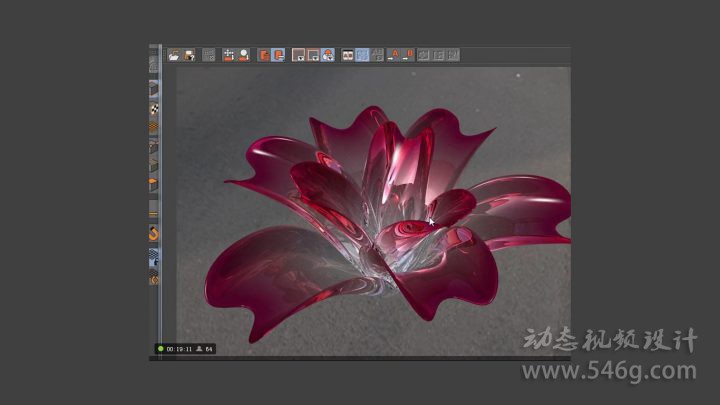
Task: Click the red A channel button
Action: click(x=394, y=56)
